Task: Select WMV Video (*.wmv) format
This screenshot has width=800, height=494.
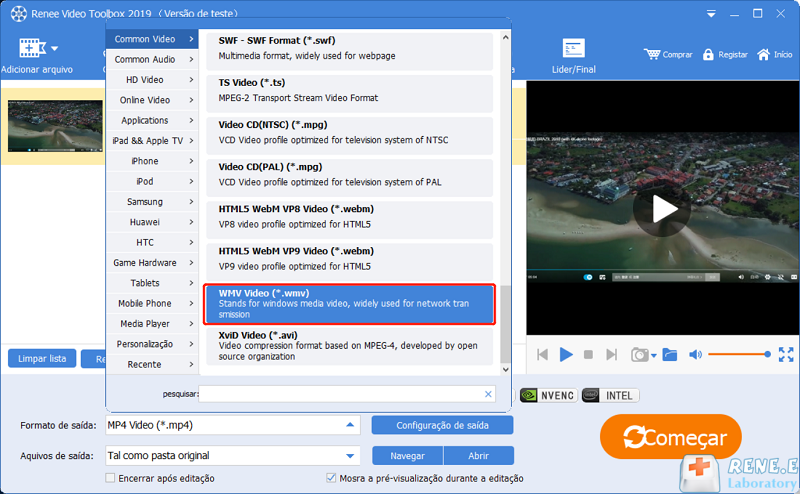Action: 349,304
